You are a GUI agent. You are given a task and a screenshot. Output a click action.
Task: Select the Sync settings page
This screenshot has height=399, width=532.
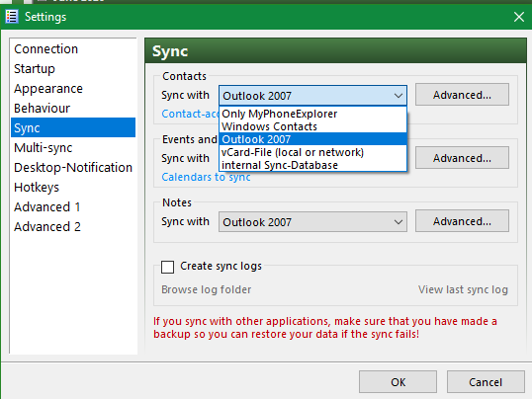click(x=73, y=127)
